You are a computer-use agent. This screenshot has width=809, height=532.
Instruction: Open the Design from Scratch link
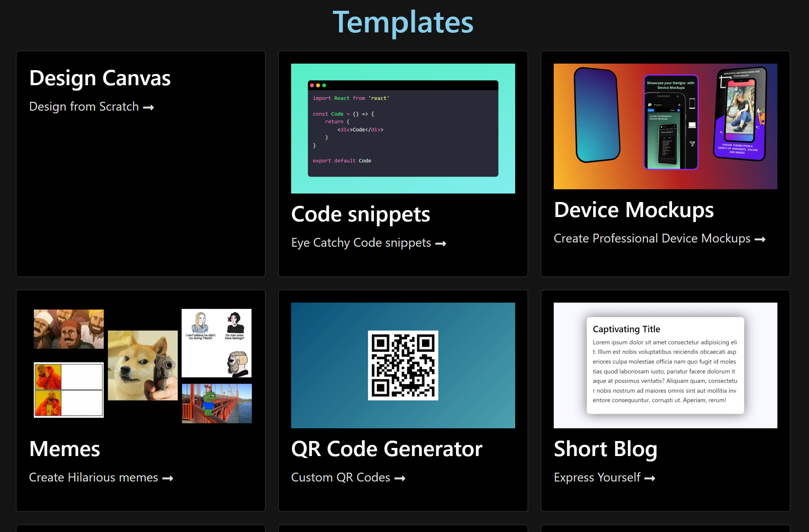91,106
